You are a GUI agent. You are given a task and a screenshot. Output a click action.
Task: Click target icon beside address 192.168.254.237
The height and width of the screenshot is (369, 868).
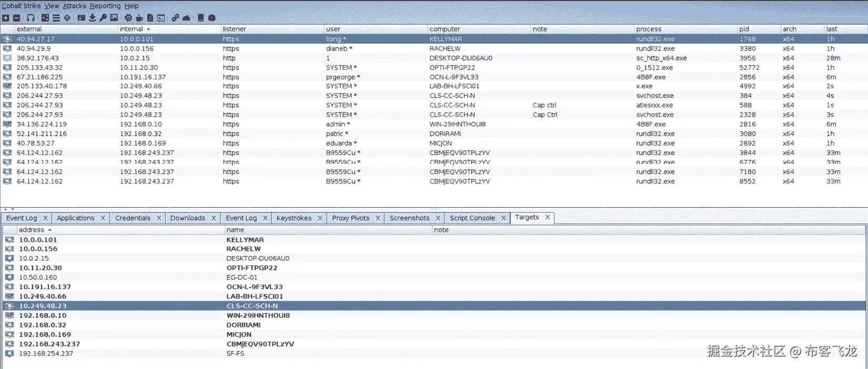[9, 354]
